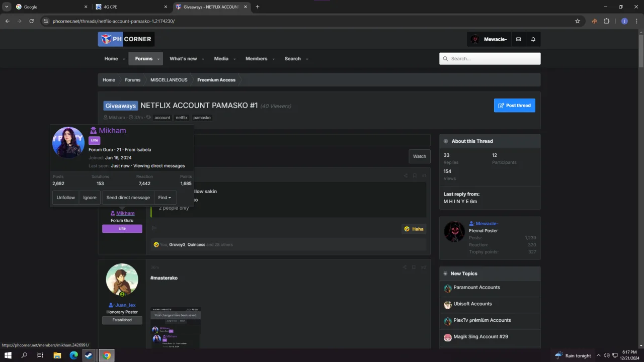Open Task View on taskbar

(x=40, y=355)
